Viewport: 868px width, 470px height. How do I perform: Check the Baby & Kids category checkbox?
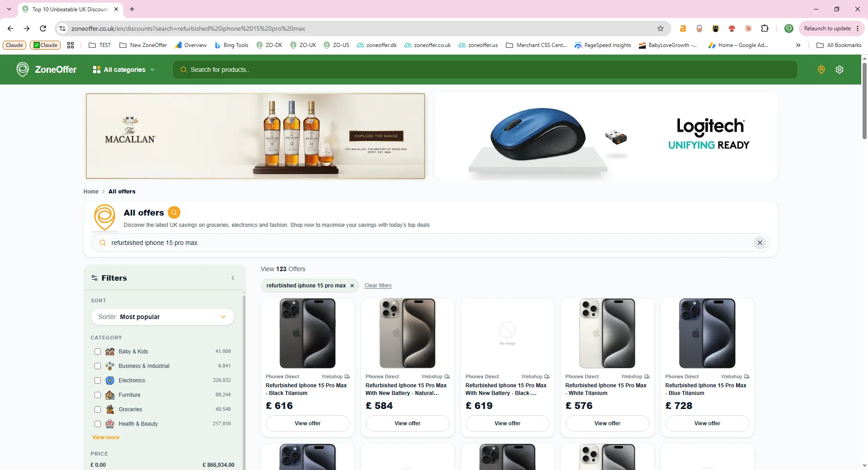click(98, 352)
